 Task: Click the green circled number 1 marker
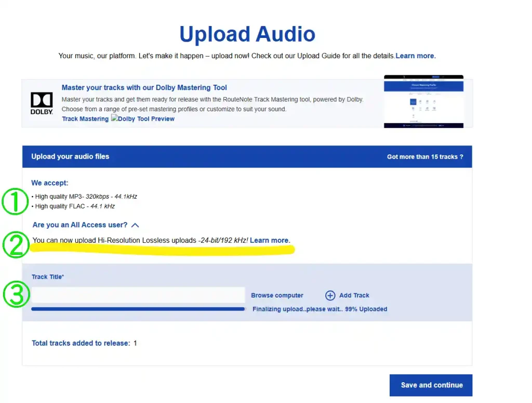[x=15, y=201]
